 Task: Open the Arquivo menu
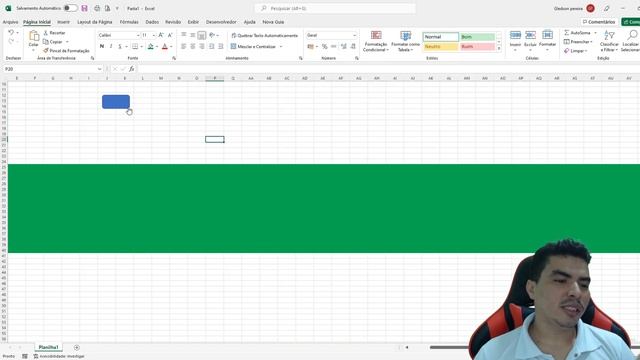point(10,22)
